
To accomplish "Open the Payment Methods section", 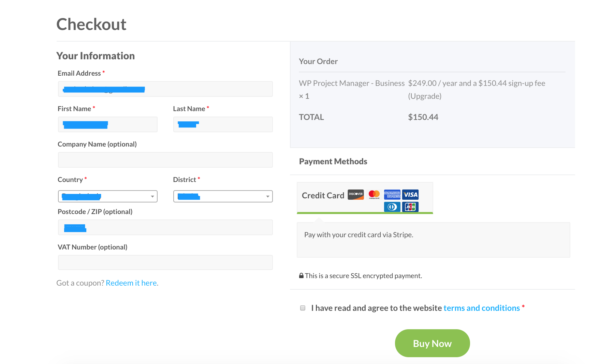I will pos(333,161).
